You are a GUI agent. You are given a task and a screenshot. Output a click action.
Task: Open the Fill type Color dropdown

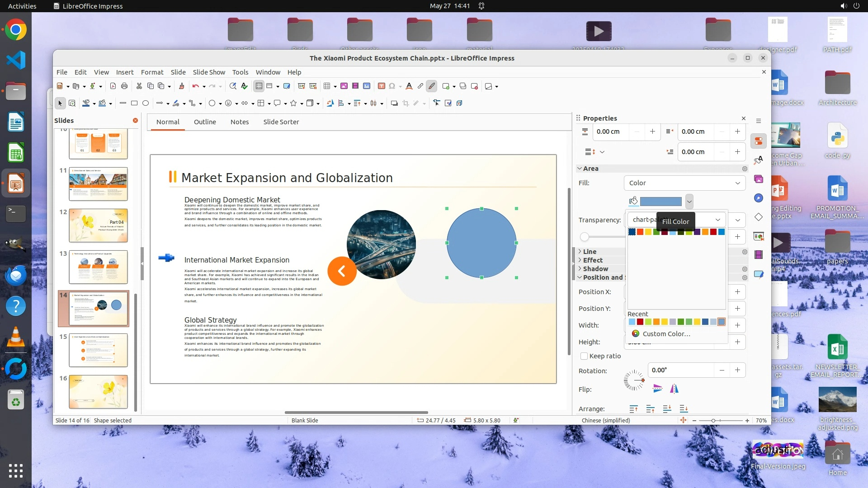click(684, 183)
